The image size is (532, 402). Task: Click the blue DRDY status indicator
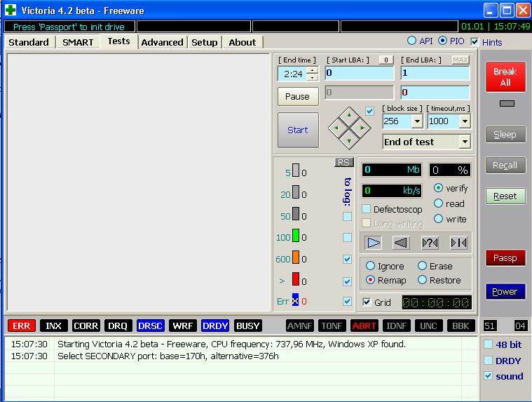tap(214, 326)
